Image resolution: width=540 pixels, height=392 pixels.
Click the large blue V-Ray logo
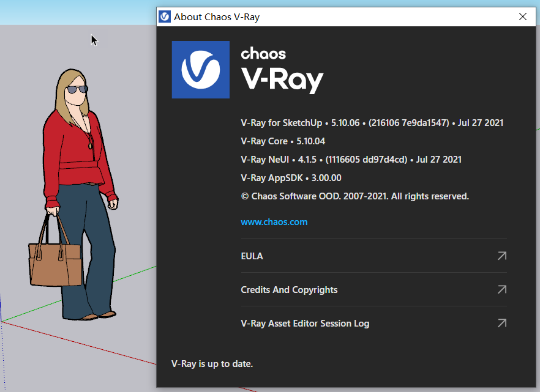[x=201, y=70]
